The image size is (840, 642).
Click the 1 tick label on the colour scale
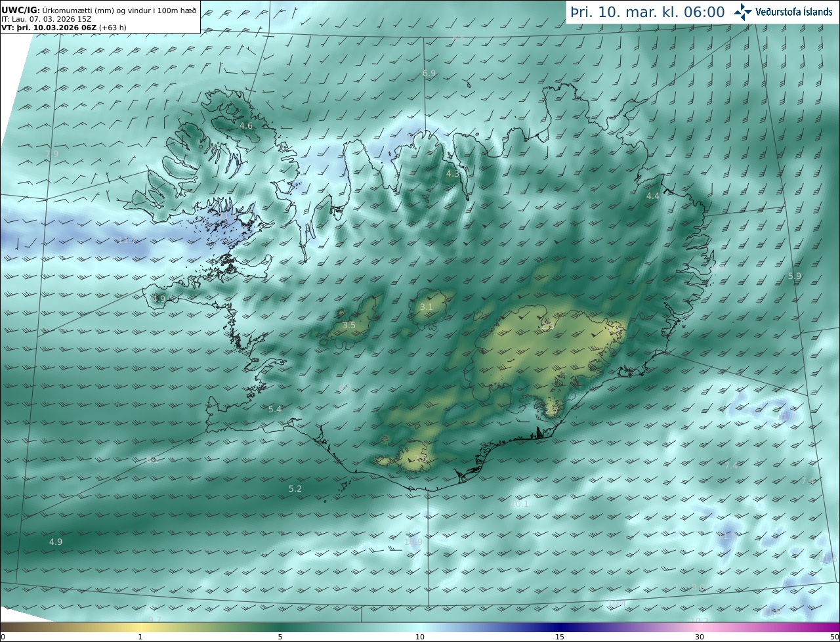point(140,637)
